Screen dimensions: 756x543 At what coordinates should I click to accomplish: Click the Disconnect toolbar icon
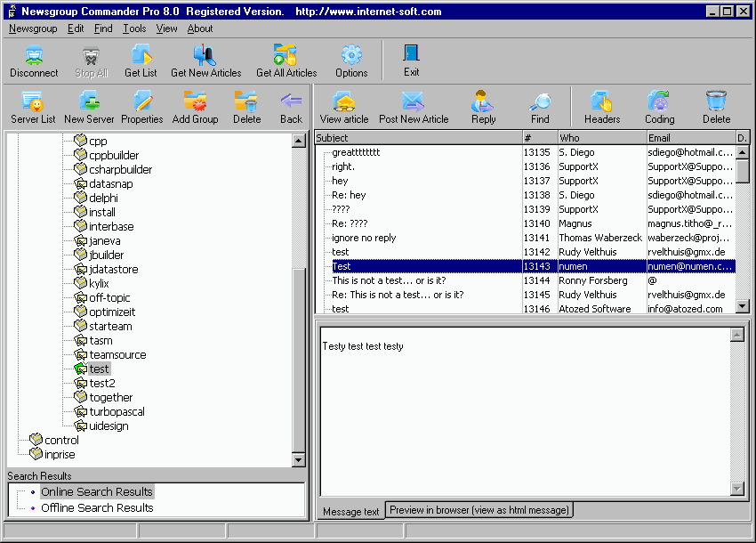click(34, 61)
